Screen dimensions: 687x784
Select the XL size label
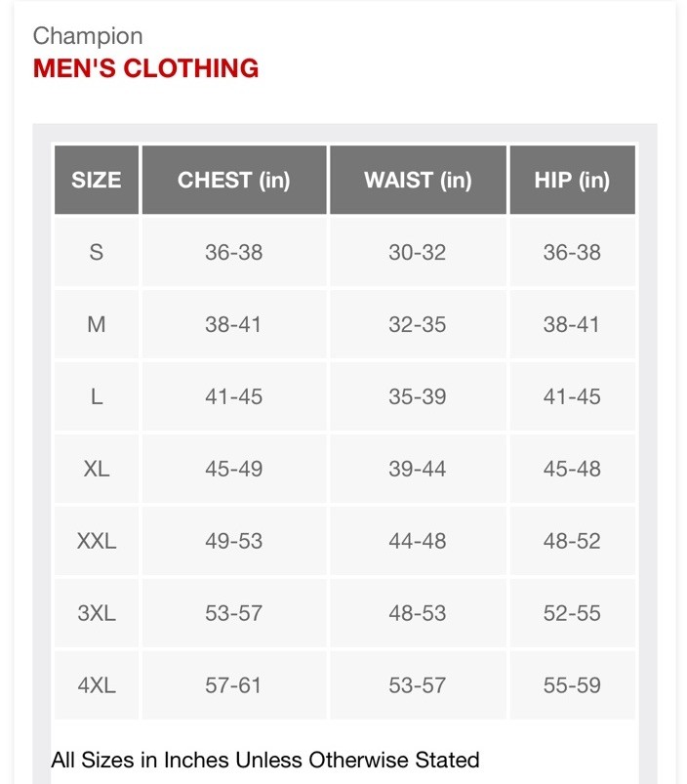point(97,469)
